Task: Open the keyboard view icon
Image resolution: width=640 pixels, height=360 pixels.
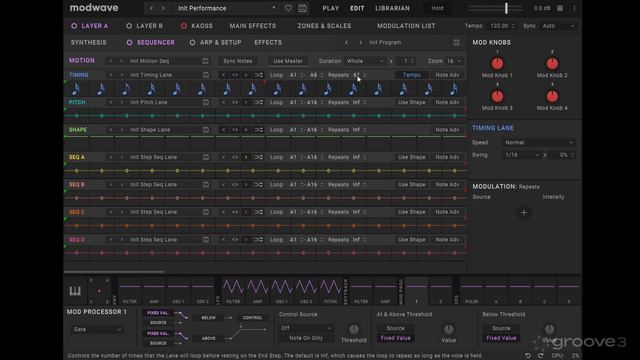Action: (75, 291)
